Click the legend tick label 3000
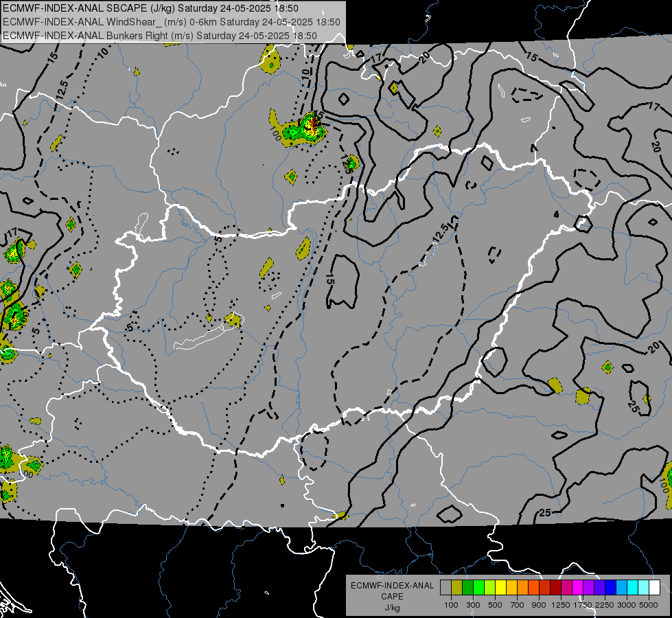 pos(627,605)
